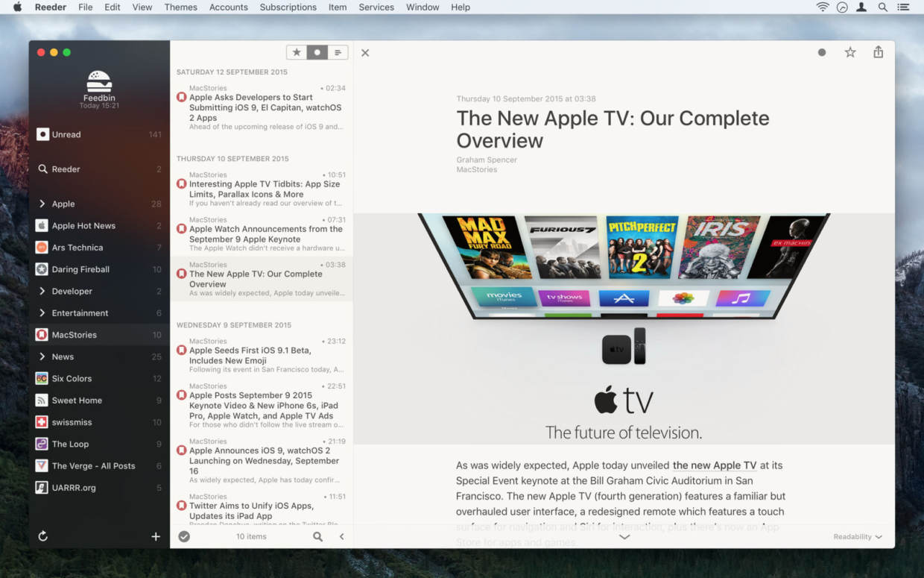Click the Feedbin account icon
This screenshot has height=578, width=924.
(99, 81)
